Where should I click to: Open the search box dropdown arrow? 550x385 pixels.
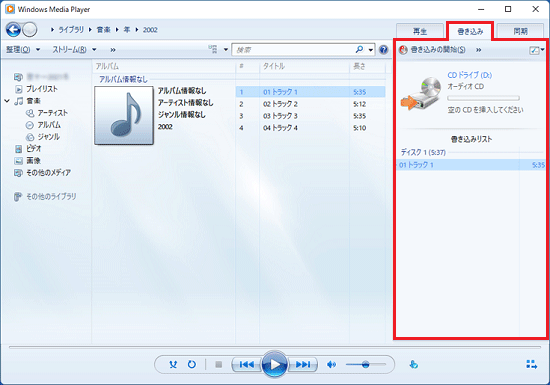[x=370, y=50]
